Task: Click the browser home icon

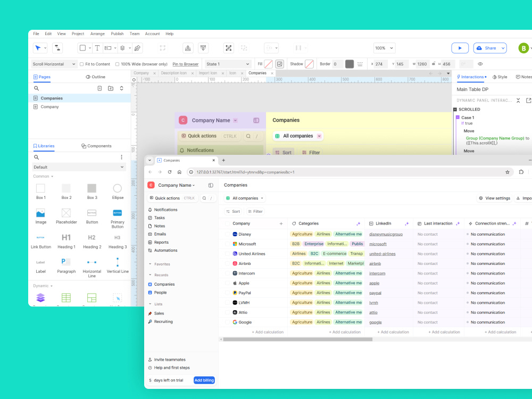Action: tap(179, 172)
